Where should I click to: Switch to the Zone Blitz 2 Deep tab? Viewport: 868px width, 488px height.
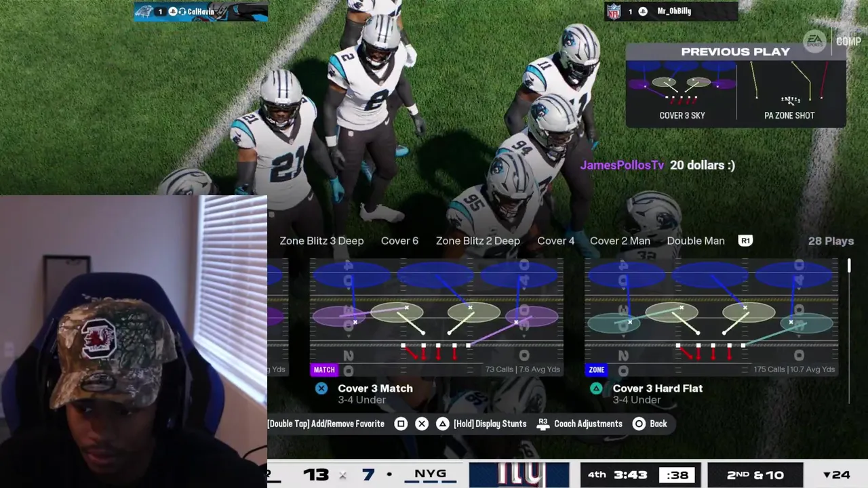[x=478, y=241]
